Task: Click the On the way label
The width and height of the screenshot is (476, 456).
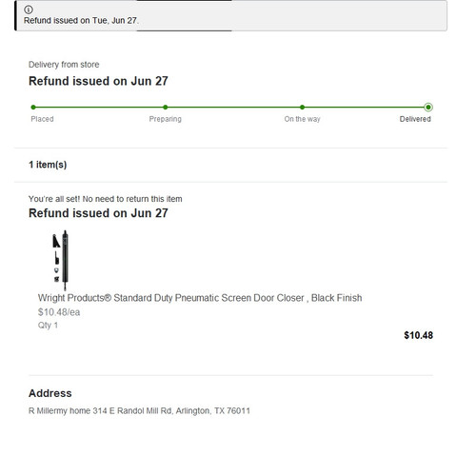Action: [x=302, y=119]
